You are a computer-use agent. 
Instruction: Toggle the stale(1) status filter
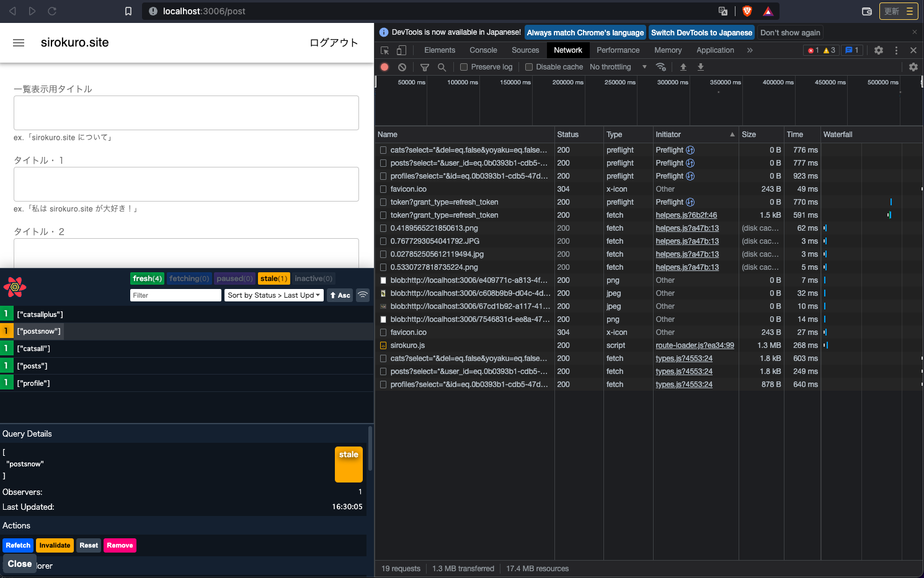273,278
